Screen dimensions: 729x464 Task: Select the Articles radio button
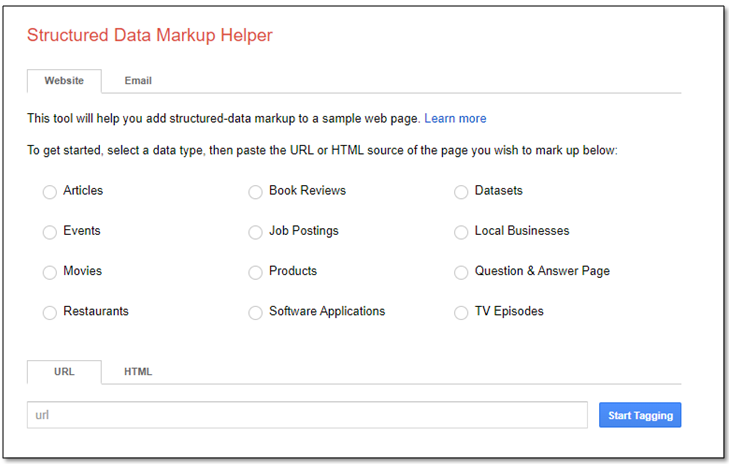click(x=50, y=192)
